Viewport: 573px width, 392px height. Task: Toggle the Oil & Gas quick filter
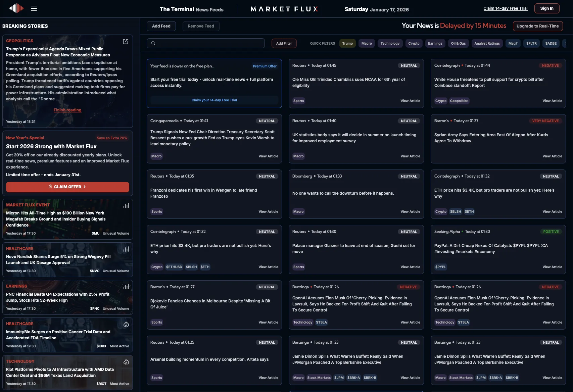point(458,43)
